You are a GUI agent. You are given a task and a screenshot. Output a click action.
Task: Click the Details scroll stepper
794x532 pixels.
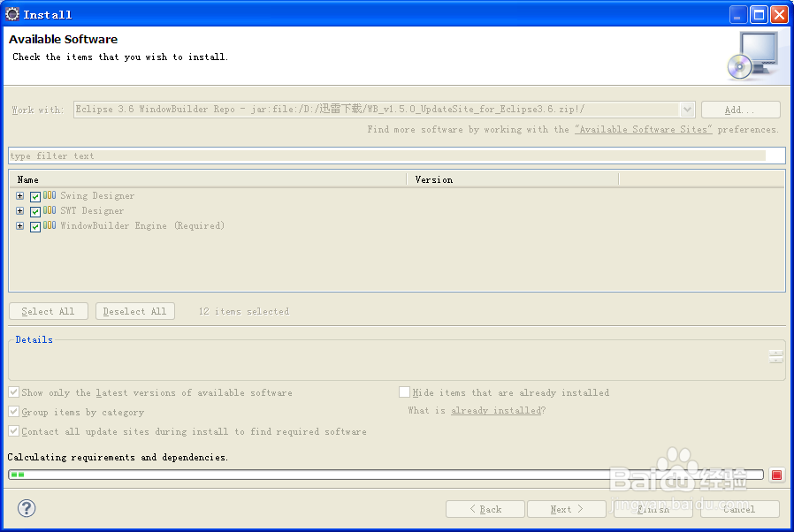[x=775, y=356]
